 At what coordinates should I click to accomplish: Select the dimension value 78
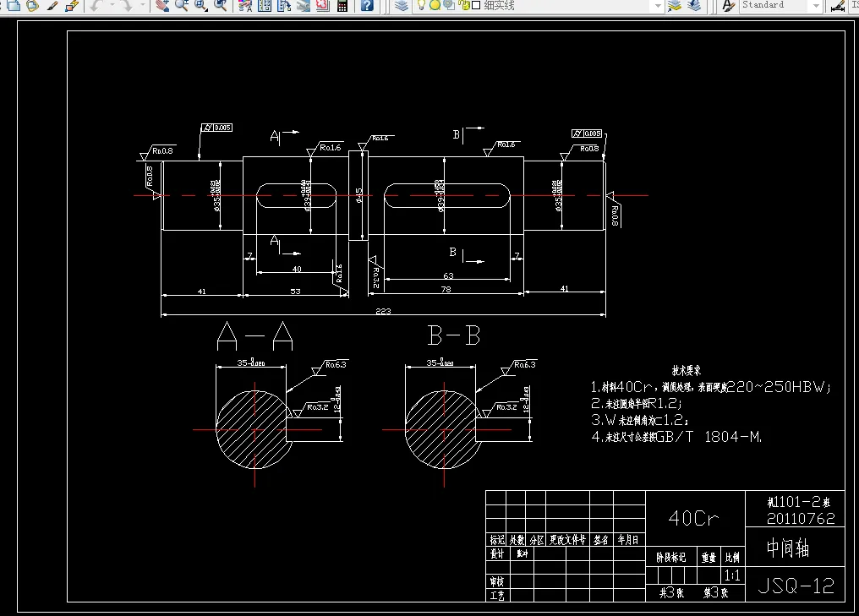click(x=446, y=289)
